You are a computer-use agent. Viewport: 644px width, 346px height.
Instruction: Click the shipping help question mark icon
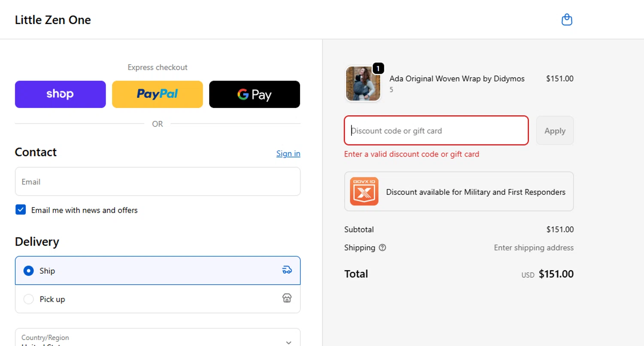pos(382,247)
